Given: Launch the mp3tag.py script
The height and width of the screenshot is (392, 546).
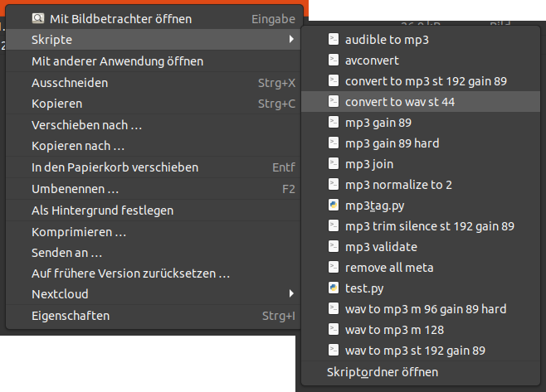Looking at the screenshot, I should click(x=421, y=206).
